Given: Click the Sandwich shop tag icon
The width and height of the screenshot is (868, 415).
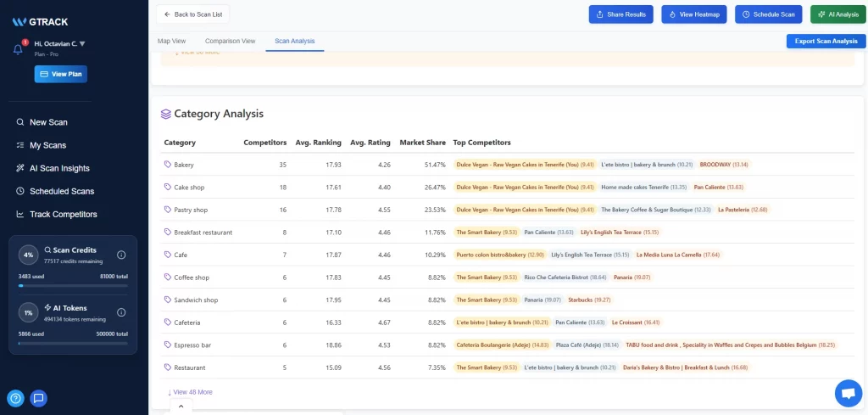Looking at the screenshot, I should [x=168, y=300].
